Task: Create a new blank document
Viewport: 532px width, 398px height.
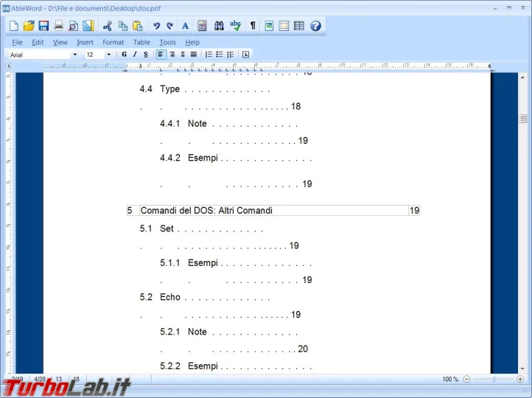Action: [x=14, y=26]
